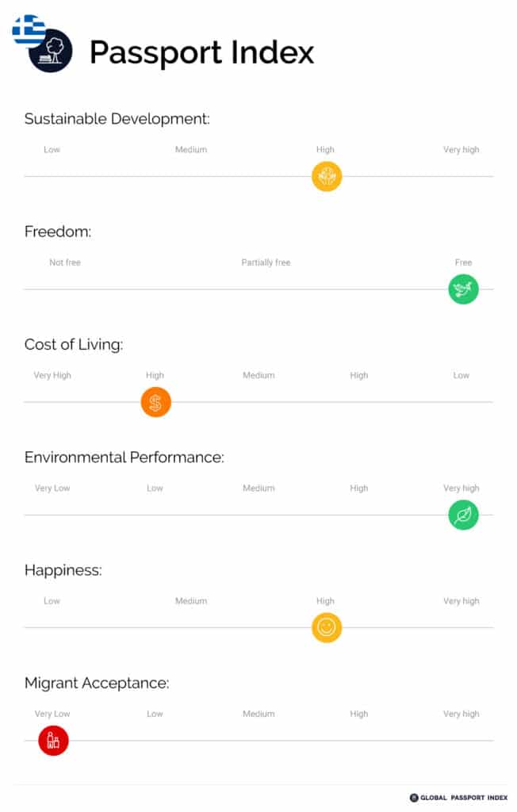Click the green leaf Environmental Performance icon

click(x=463, y=515)
